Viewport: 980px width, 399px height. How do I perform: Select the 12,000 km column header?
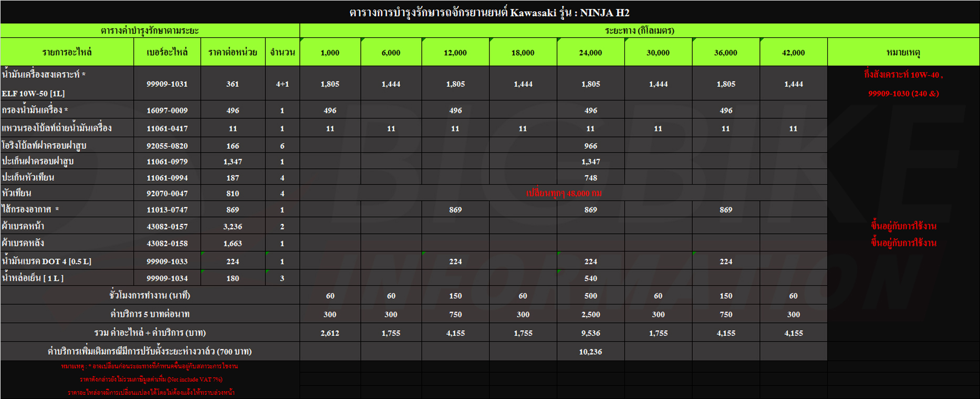click(x=455, y=52)
